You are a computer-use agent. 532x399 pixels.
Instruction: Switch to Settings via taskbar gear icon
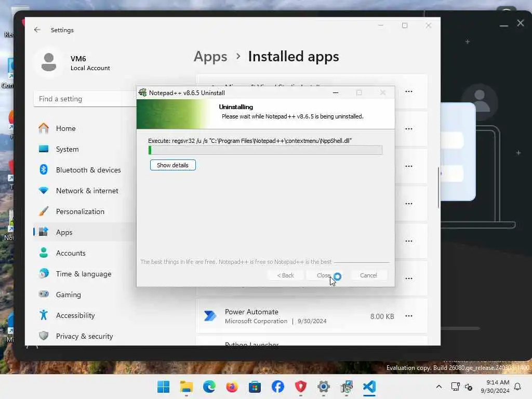(x=324, y=387)
